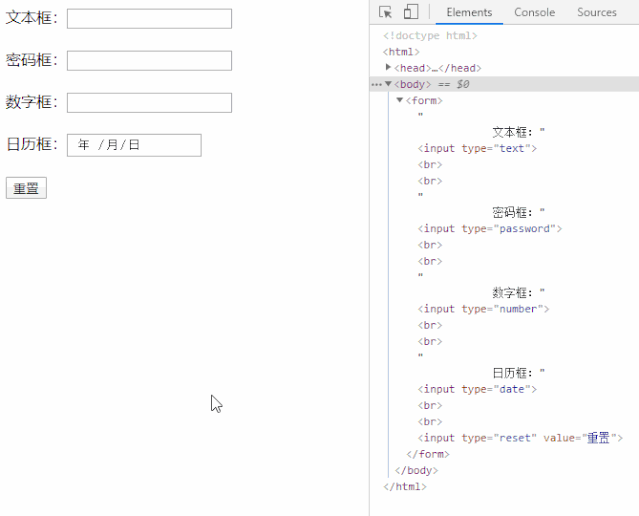Click the 月 month segment in date field
The image size is (639, 516).
tap(112, 145)
